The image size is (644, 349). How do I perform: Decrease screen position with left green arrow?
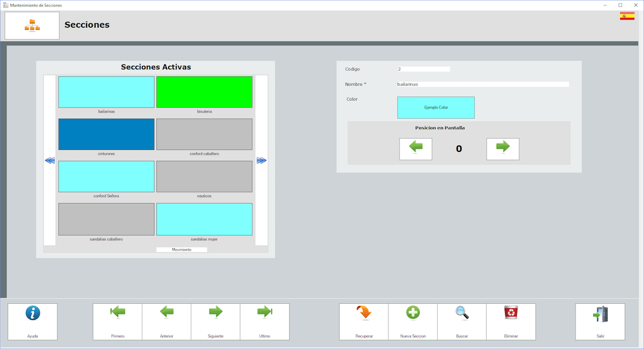point(416,149)
